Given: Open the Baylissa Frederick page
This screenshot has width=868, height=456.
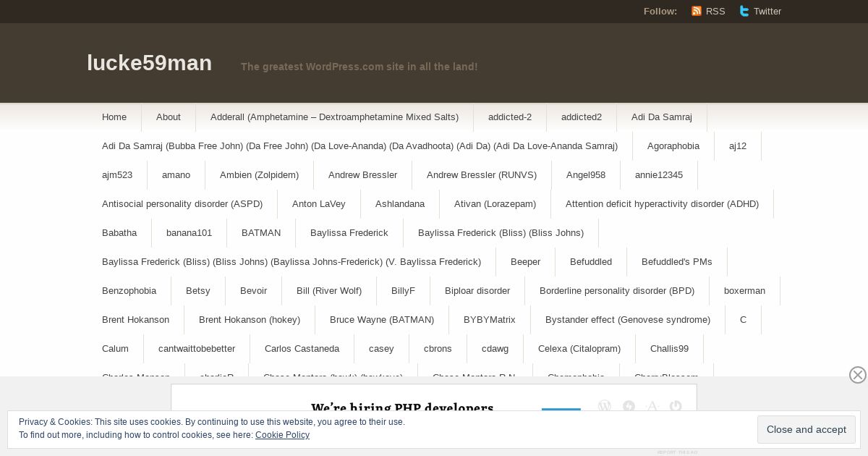Looking at the screenshot, I should tap(349, 232).
